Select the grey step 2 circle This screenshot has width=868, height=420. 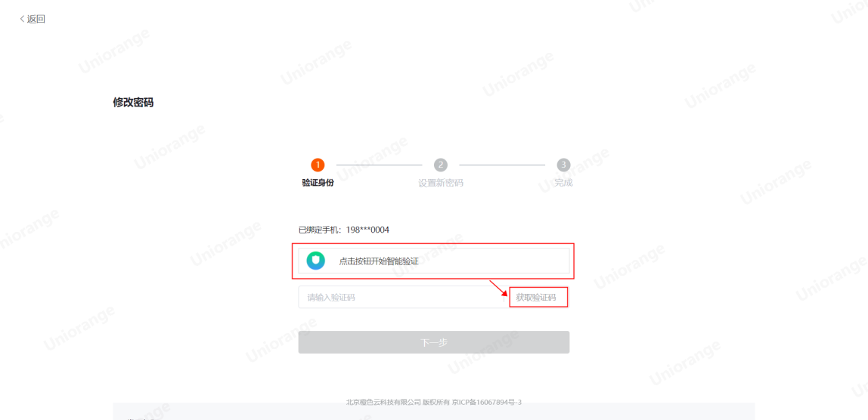pos(441,165)
